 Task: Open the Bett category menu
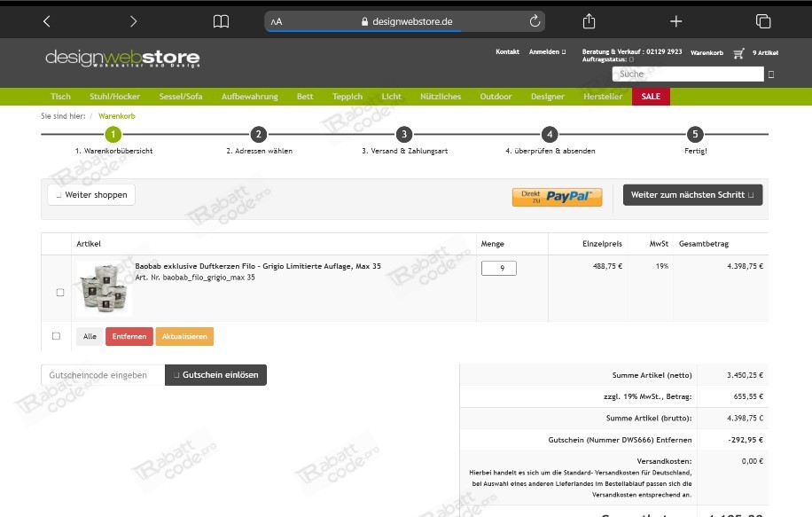(x=305, y=97)
